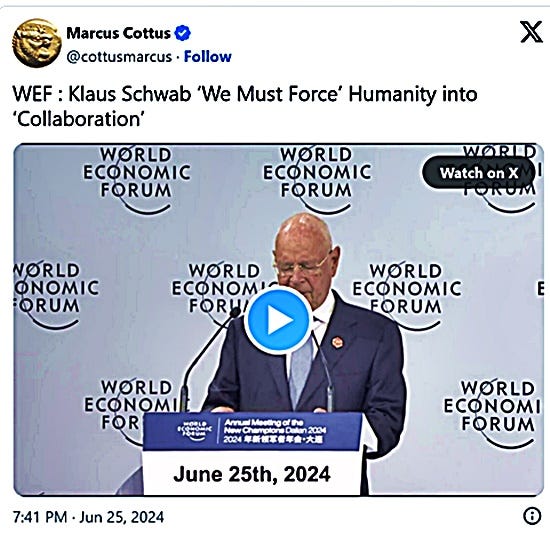Click the podium's Annual Meeting banner text
Screen dimensions: 550x534
point(275,431)
